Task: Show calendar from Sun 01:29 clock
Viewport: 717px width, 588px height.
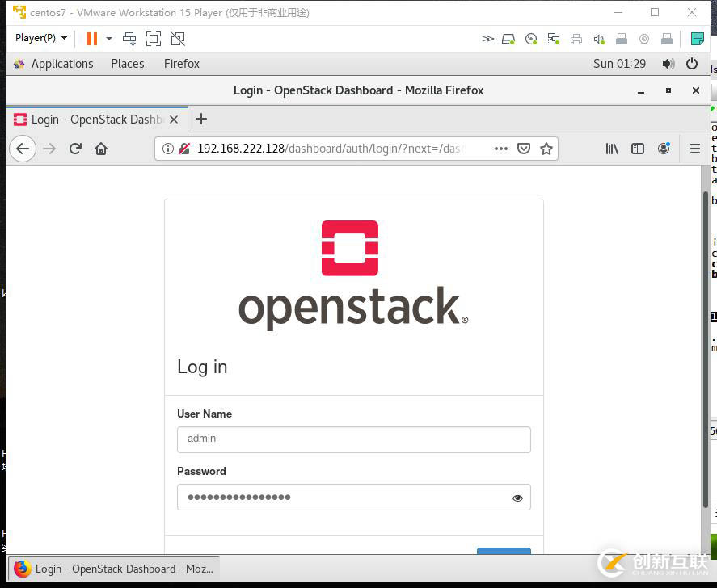Action: tap(619, 64)
